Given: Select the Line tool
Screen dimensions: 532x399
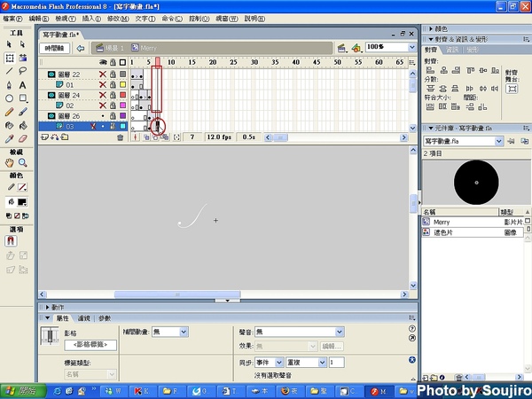Looking at the screenshot, I should (9, 71).
